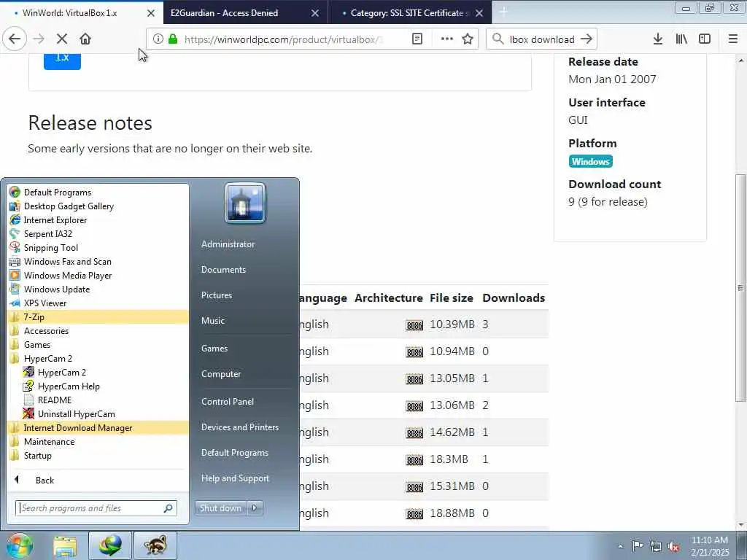The height and width of the screenshot is (560, 747).
Task: Expand the Maintenance folder
Action: pyautogui.click(x=98, y=441)
